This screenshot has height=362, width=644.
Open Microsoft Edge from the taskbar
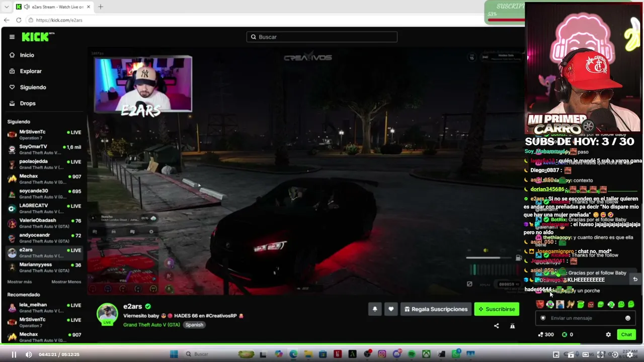(x=293, y=354)
